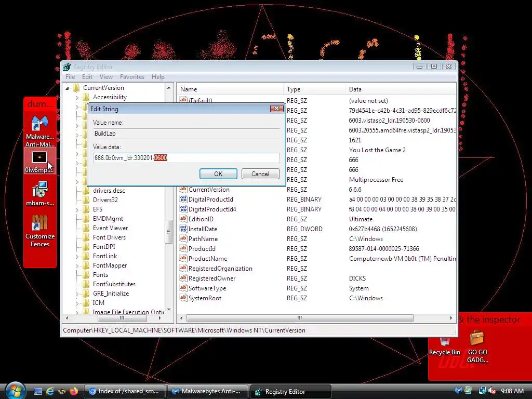Open the mbam-setup desktop icon

[39, 193]
